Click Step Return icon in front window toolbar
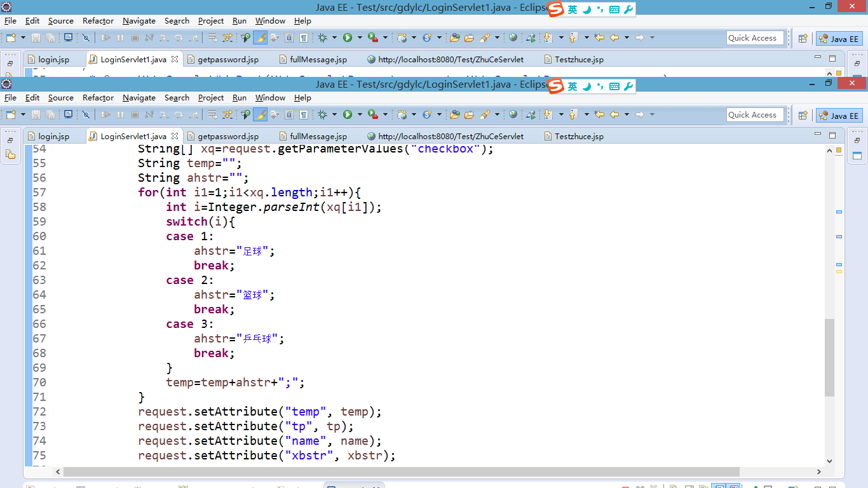 [193, 114]
